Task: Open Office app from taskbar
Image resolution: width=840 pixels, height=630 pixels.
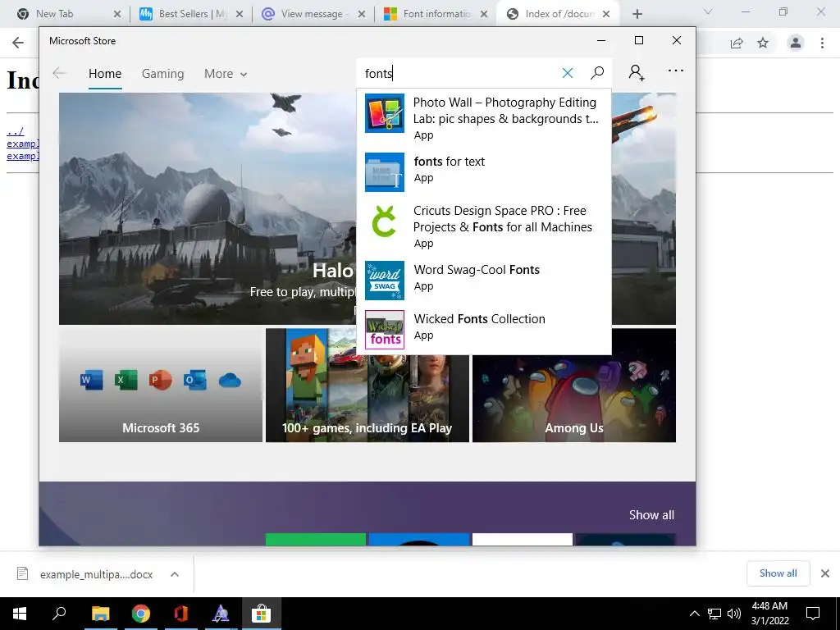Action: point(181,614)
